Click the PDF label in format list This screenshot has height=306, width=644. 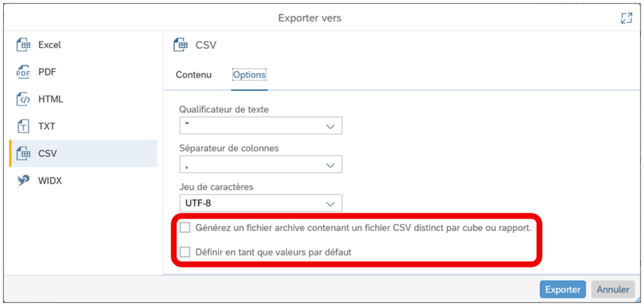point(47,72)
